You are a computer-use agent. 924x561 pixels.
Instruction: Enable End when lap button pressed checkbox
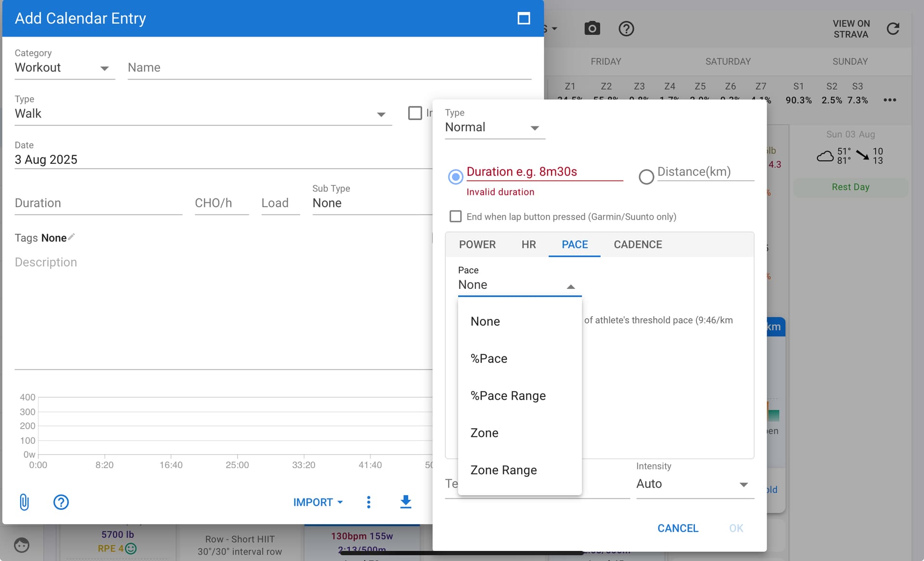[x=455, y=216]
